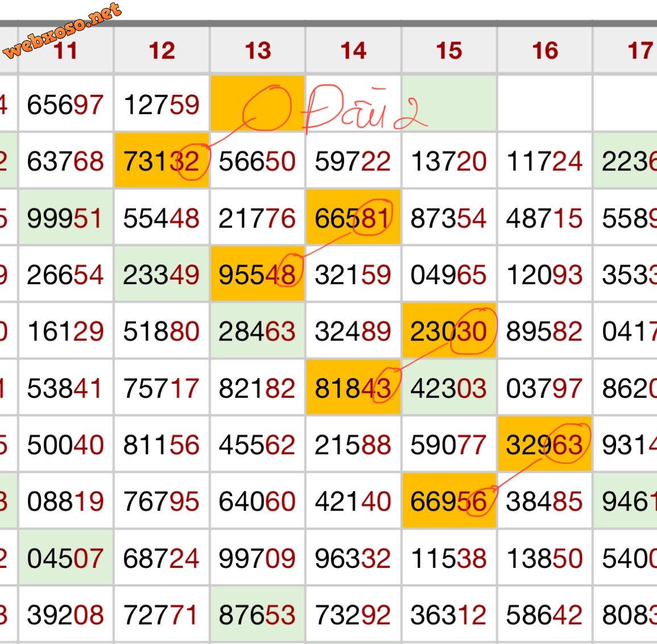Click the highlighted result 66581
The image size is (657, 644).
pyautogui.click(x=353, y=218)
